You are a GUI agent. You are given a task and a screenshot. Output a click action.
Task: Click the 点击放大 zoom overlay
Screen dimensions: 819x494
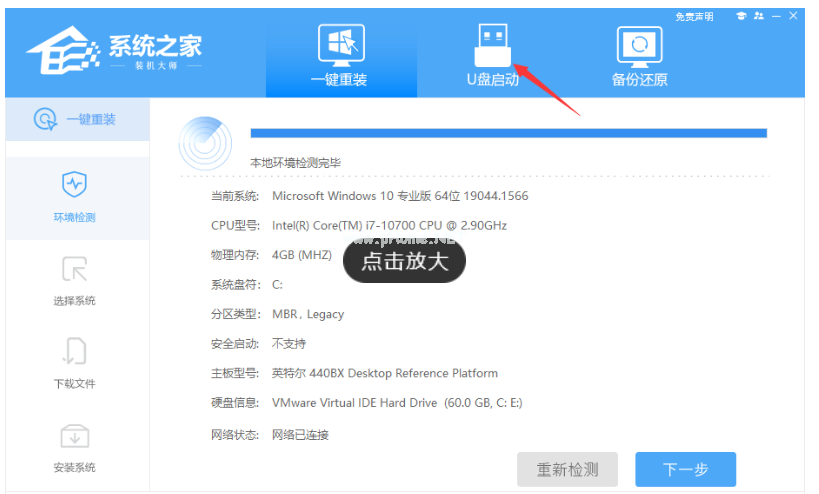pyautogui.click(x=404, y=261)
